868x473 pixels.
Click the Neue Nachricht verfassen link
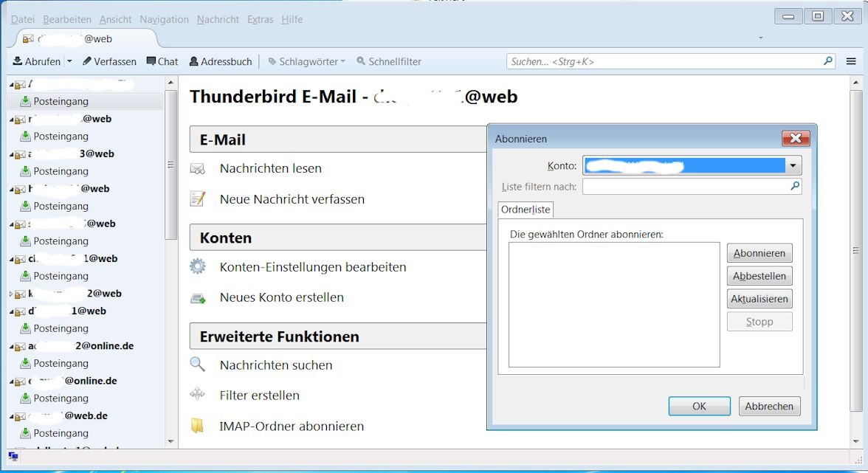click(292, 199)
